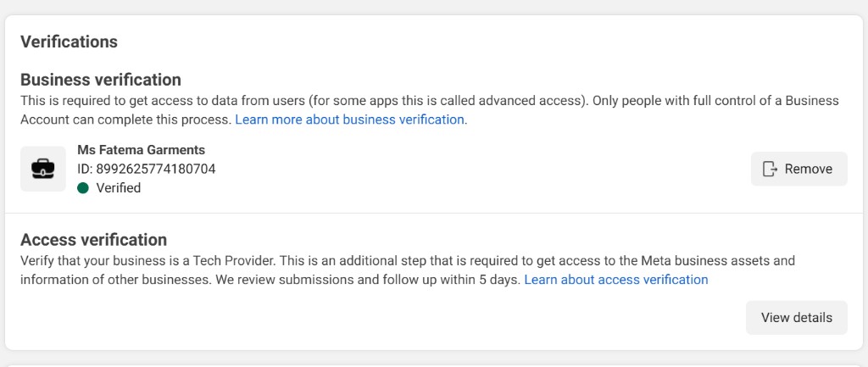Follow Learn about access verification link
Image resolution: width=868 pixels, height=367 pixels.
tap(616, 280)
